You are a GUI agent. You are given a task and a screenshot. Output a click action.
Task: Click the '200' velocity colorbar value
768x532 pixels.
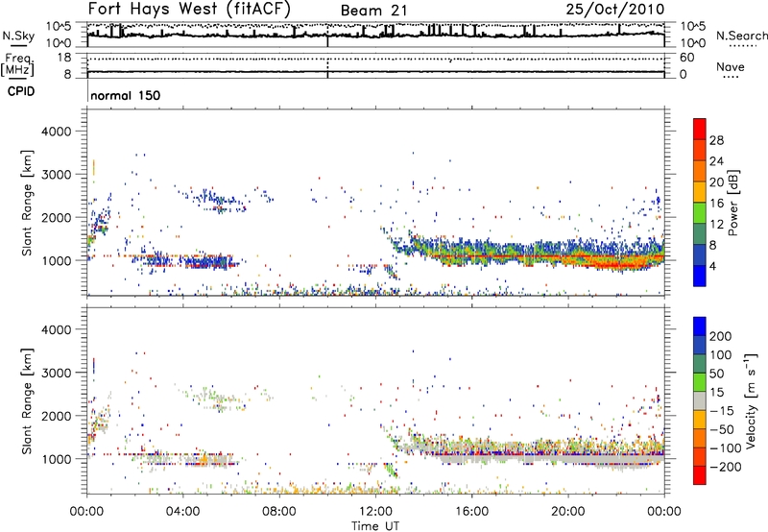click(x=721, y=336)
